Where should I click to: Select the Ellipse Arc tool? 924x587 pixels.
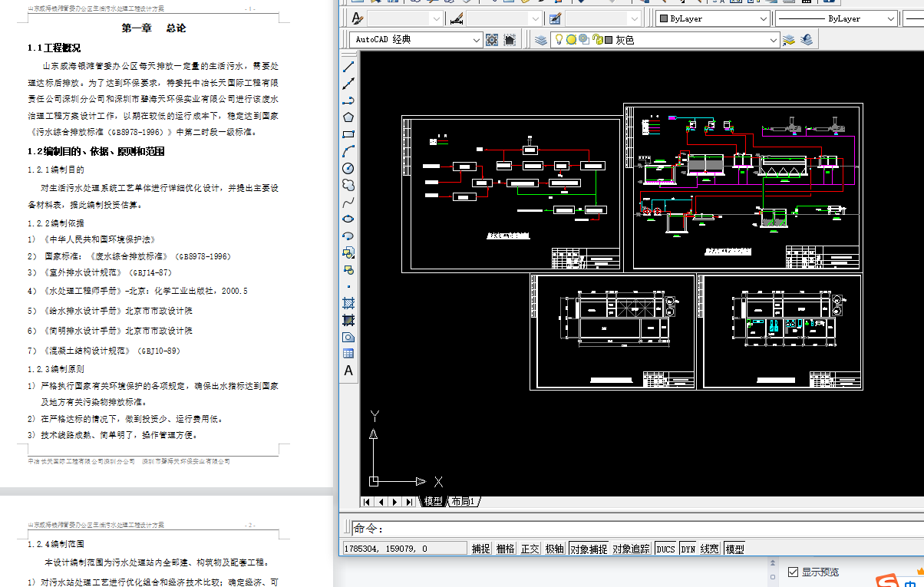[348, 236]
